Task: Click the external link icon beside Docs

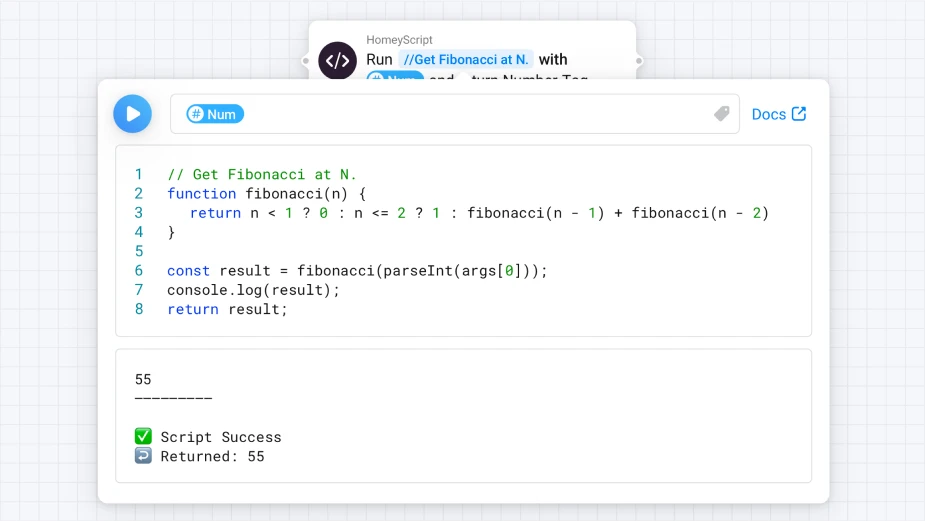Action: click(x=799, y=114)
